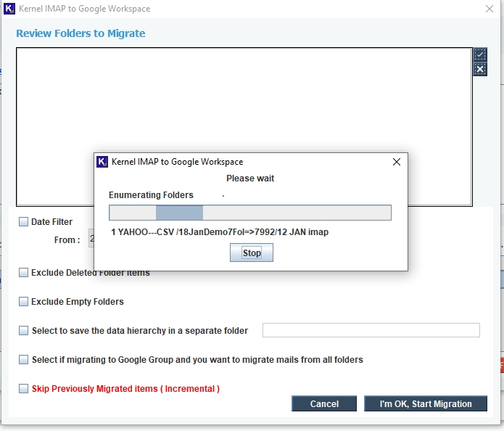The image size is (504, 431).
Task: Enable Skip Previously Migrated items (Incremental)
Action: pyautogui.click(x=23, y=388)
